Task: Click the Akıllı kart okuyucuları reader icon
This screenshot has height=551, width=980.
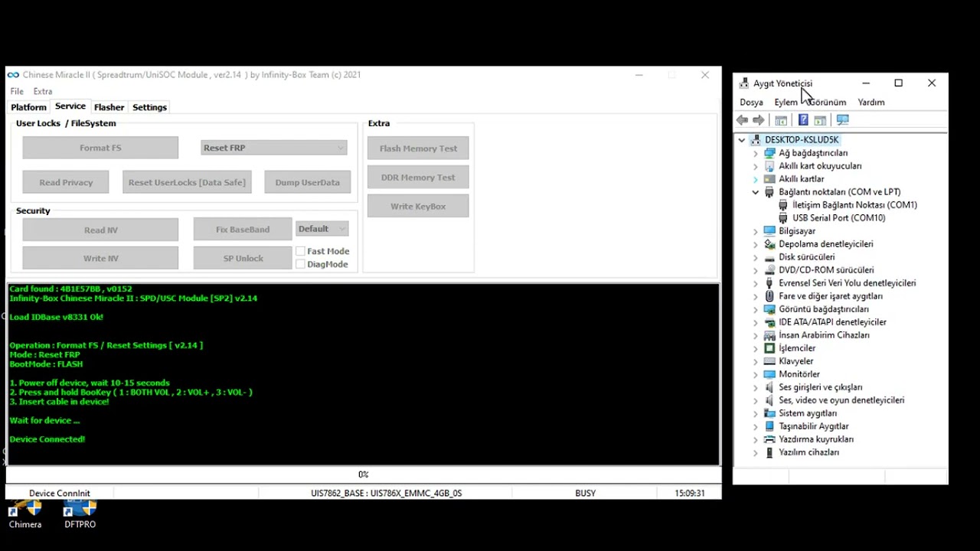Action: pos(769,166)
